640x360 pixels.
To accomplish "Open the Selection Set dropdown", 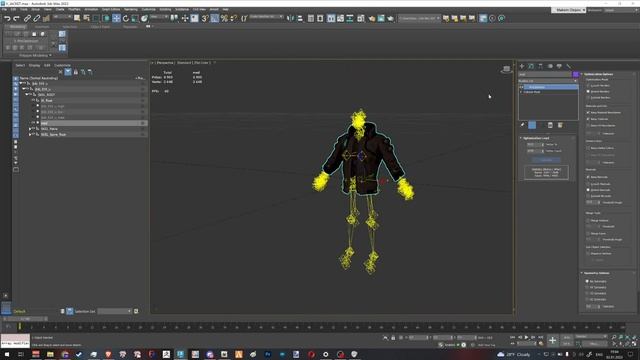I will [x=115, y=311].
